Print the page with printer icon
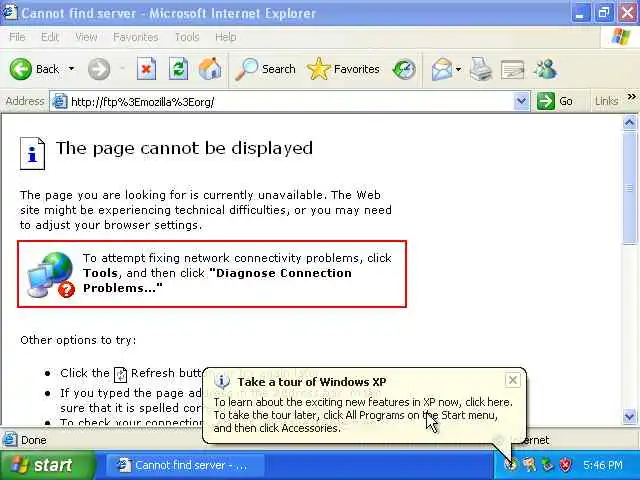 click(x=481, y=69)
